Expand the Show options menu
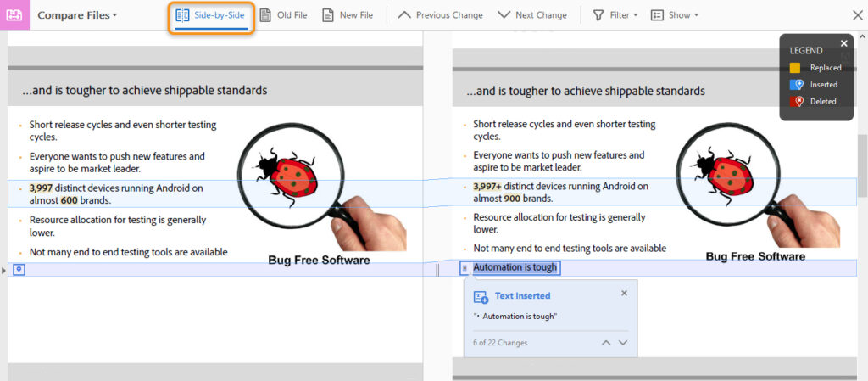868x381 pixels. [675, 15]
